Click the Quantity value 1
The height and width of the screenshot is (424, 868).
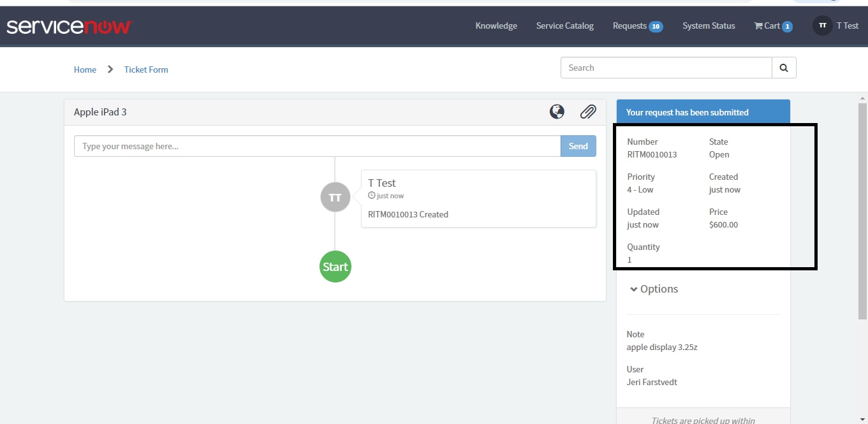point(629,260)
